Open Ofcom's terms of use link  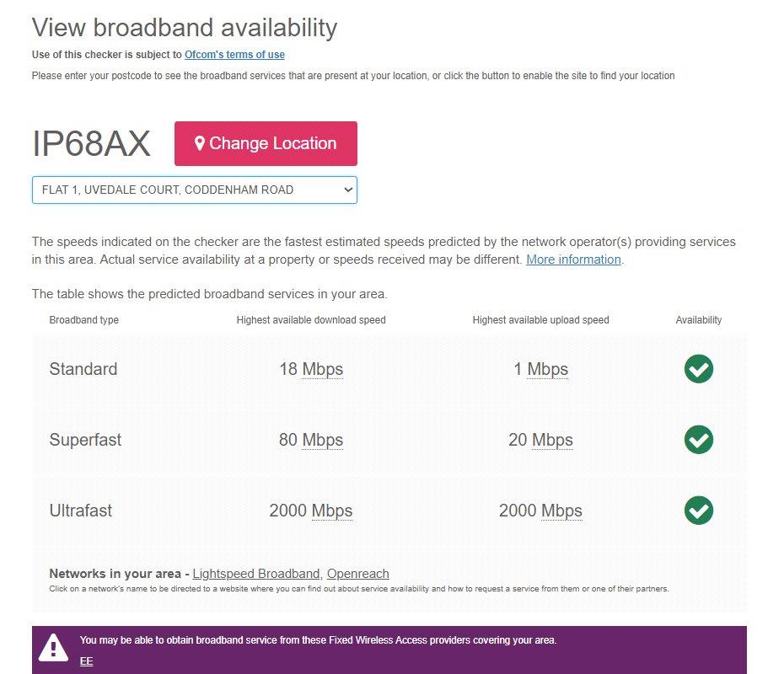pos(234,55)
